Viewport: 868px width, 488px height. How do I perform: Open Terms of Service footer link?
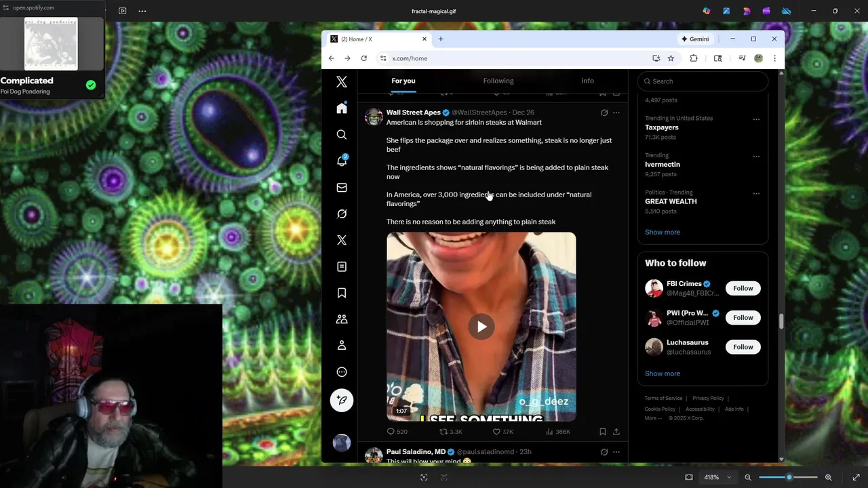click(663, 399)
